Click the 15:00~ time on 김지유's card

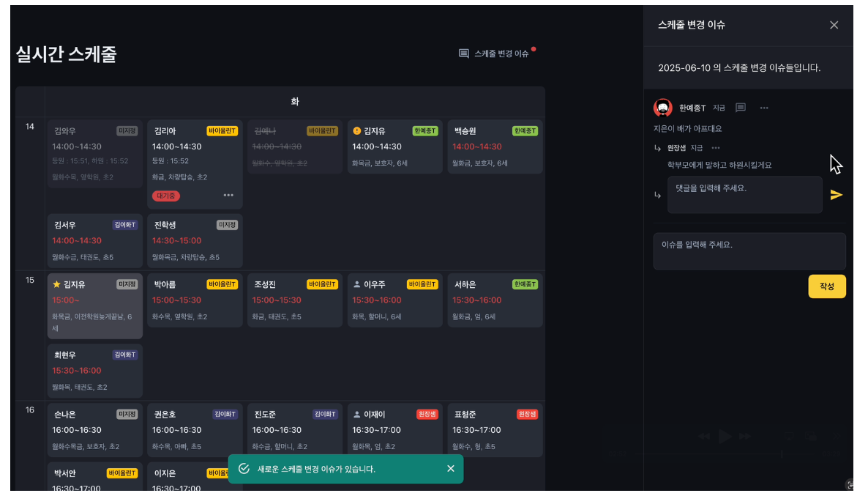pyautogui.click(x=65, y=300)
